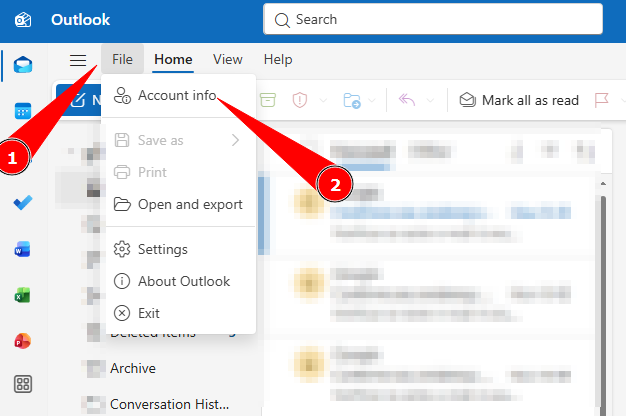Click the Outlook title text

click(80, 20)
